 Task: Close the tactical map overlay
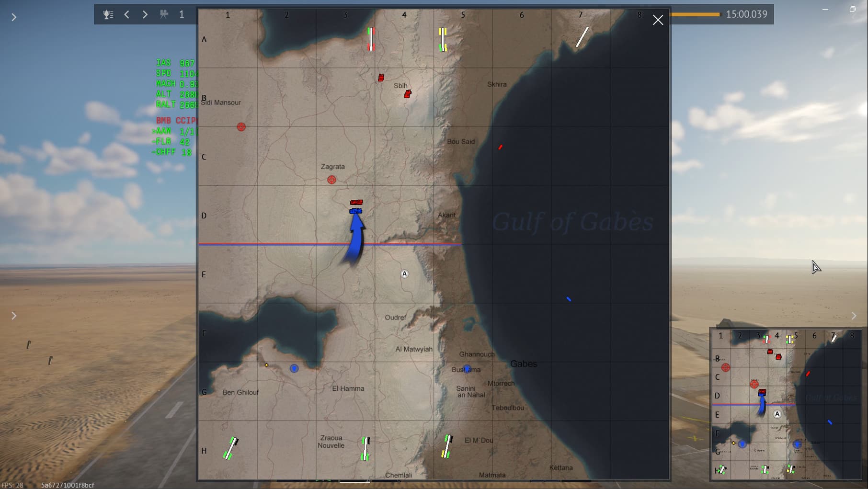tap(658, 20)
